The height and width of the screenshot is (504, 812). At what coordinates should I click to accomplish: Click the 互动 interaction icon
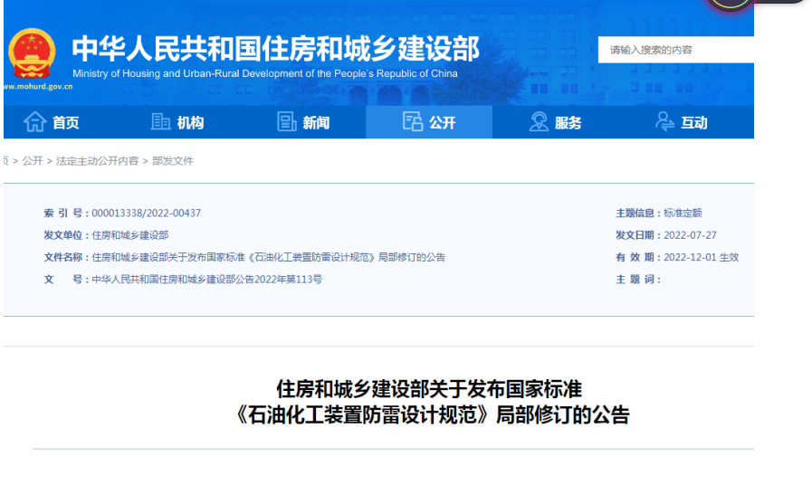point(665,122)
